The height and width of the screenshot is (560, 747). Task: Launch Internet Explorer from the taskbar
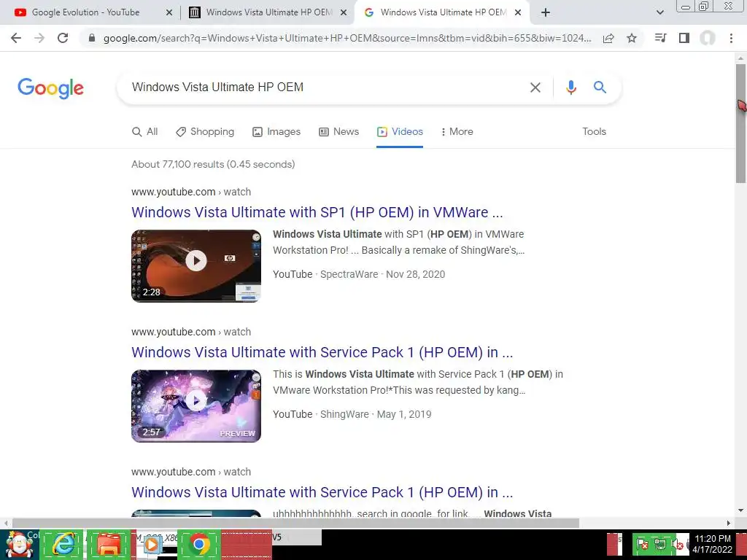point(63,544)
